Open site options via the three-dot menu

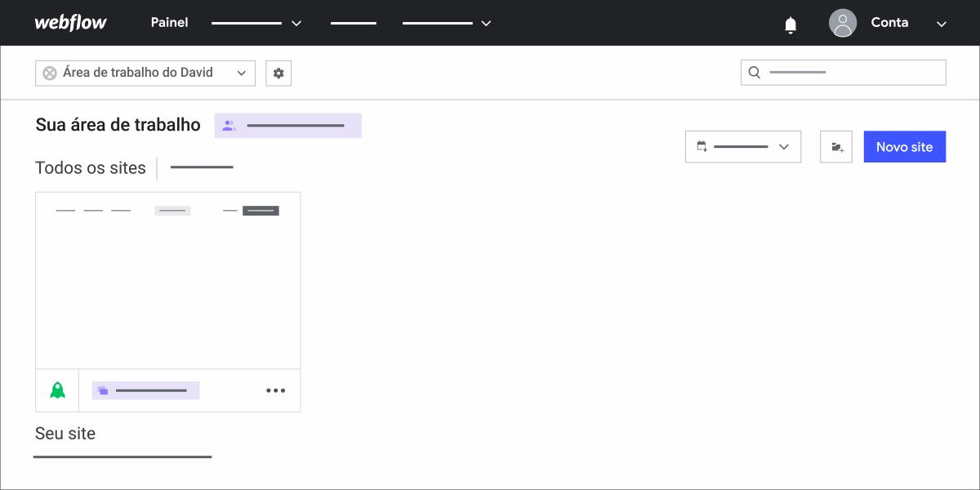coord(275,390)
